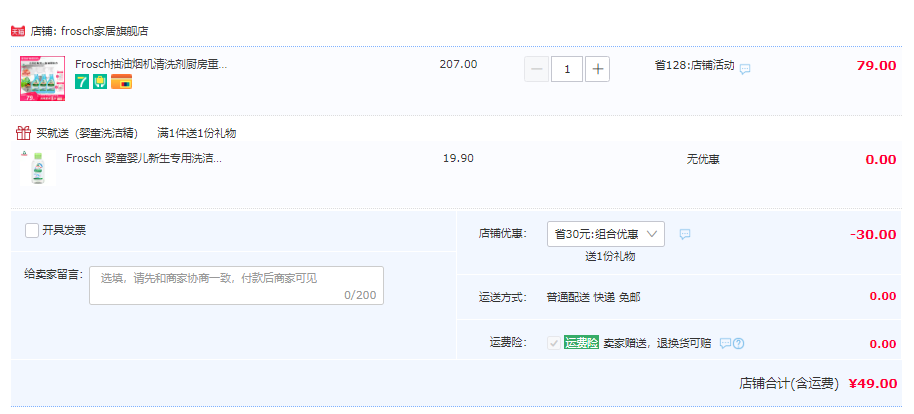Click the ¥49.00 store total

(873, 384)
